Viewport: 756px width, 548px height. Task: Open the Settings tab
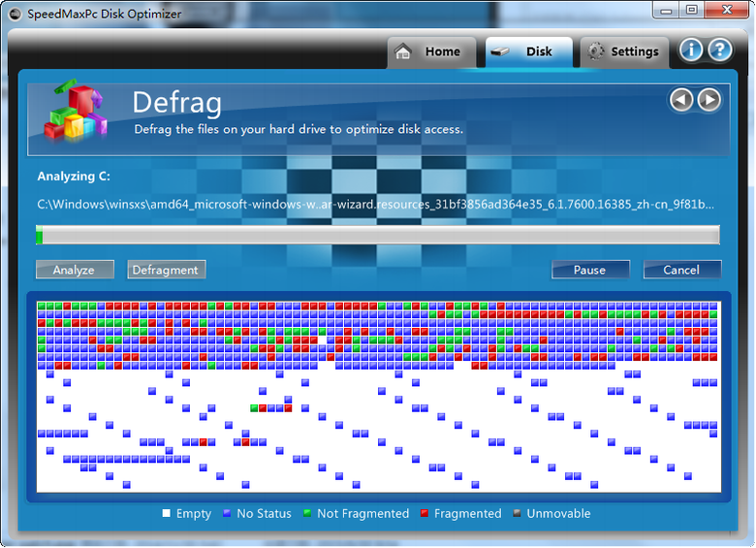(624, 52)
